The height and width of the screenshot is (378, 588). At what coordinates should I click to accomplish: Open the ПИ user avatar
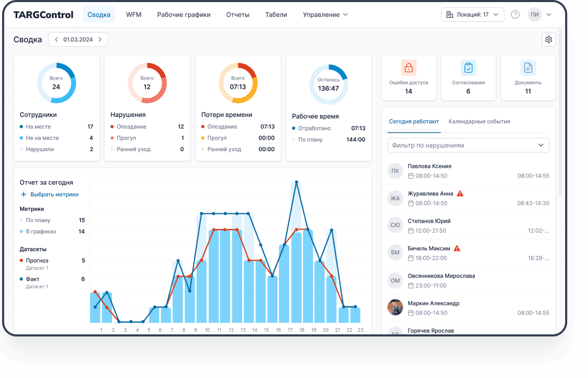click(534, 15)
